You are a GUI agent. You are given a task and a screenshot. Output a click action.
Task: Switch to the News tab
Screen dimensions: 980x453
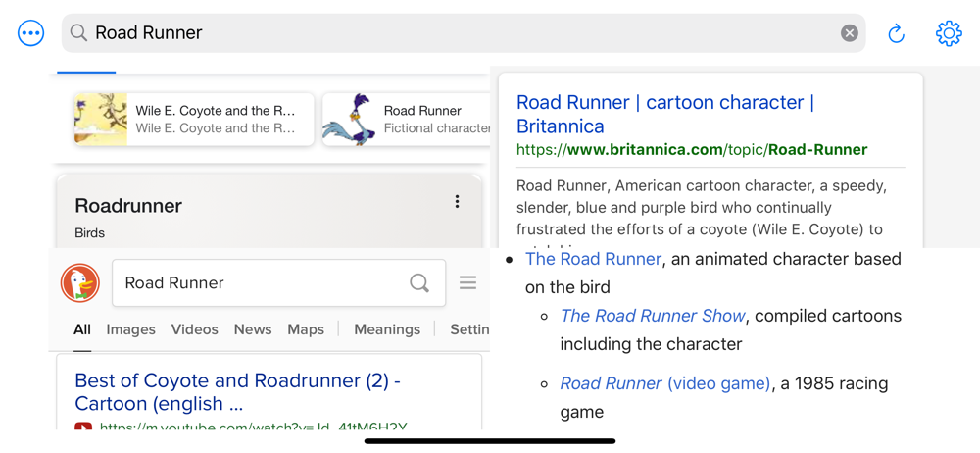click(253, 329)
